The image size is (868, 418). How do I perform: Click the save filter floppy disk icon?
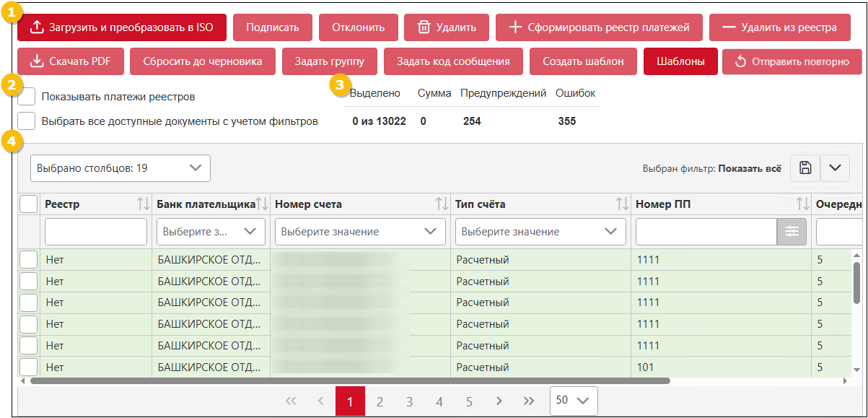(805, 168)
